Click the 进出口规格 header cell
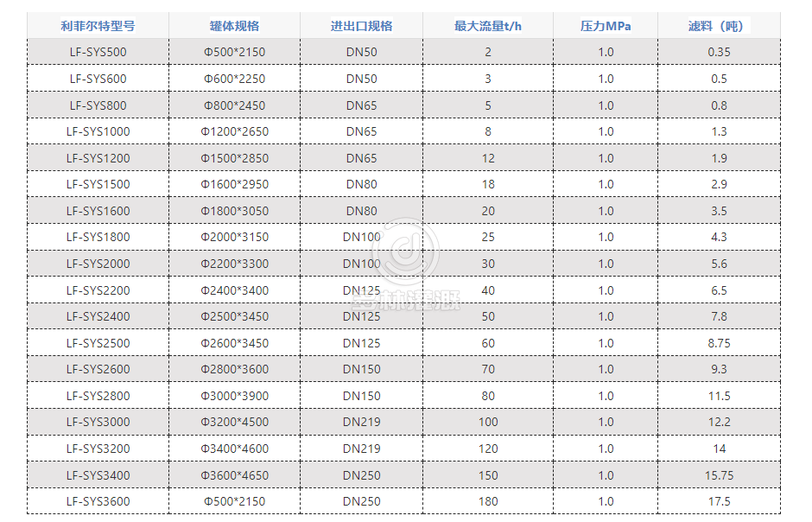 361,26
